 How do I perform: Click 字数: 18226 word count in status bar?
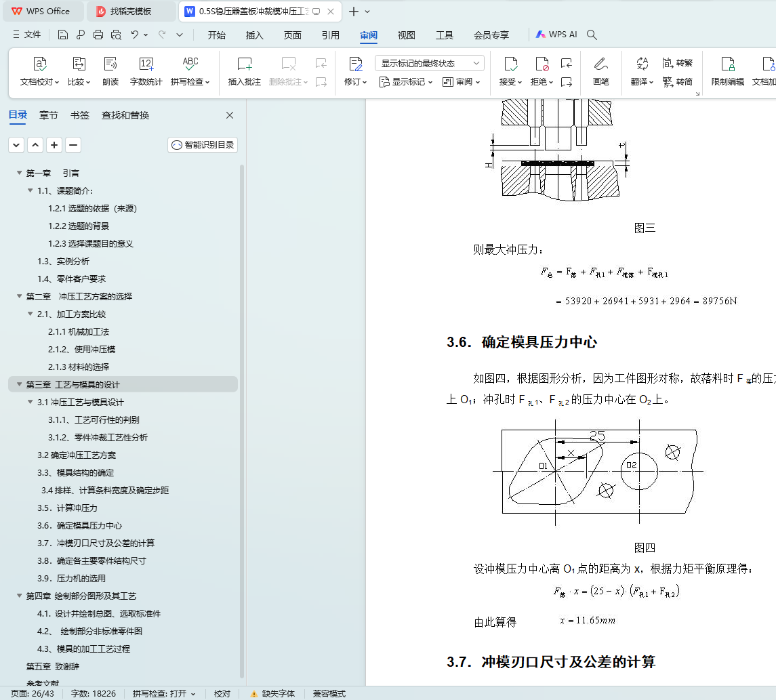[93, 694]
